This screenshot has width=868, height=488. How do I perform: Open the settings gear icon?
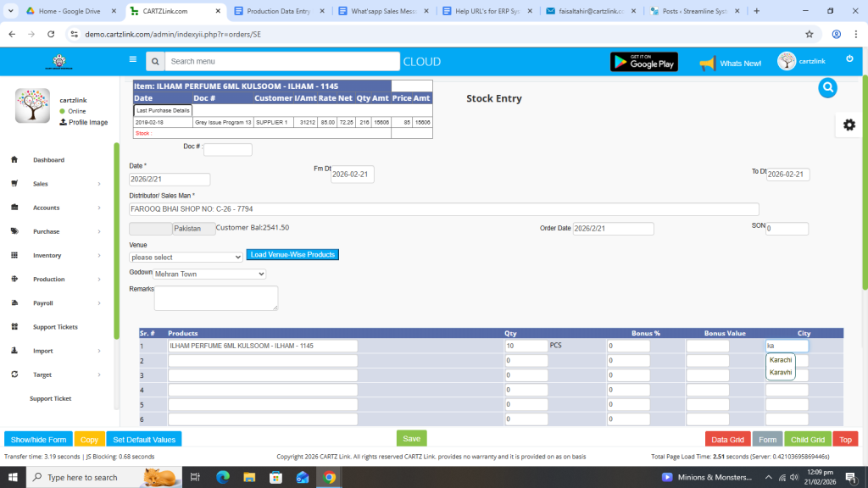click(849, 125)
